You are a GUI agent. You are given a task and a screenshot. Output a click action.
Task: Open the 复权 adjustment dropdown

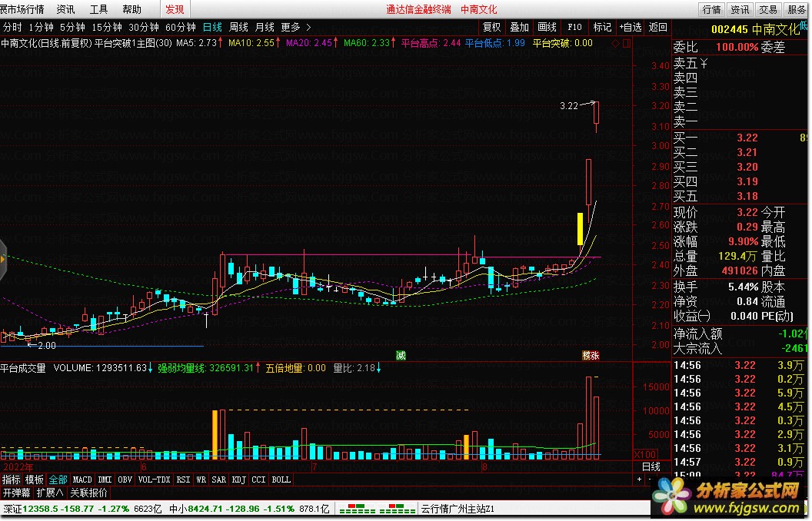coord(491,28)
